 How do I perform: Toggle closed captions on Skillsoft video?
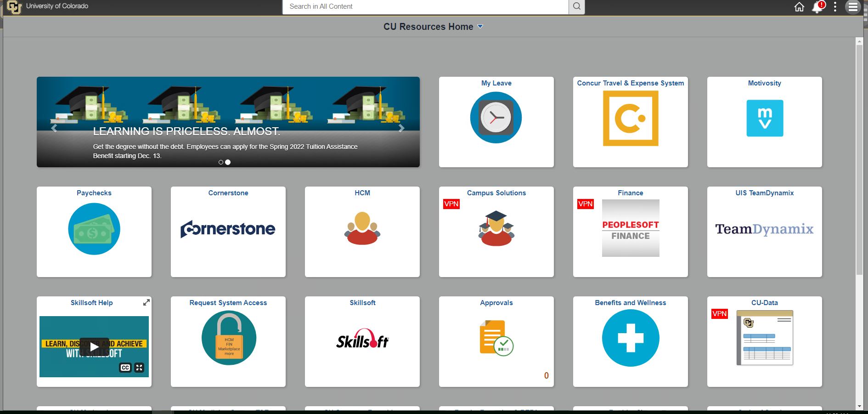coord(125,368)
